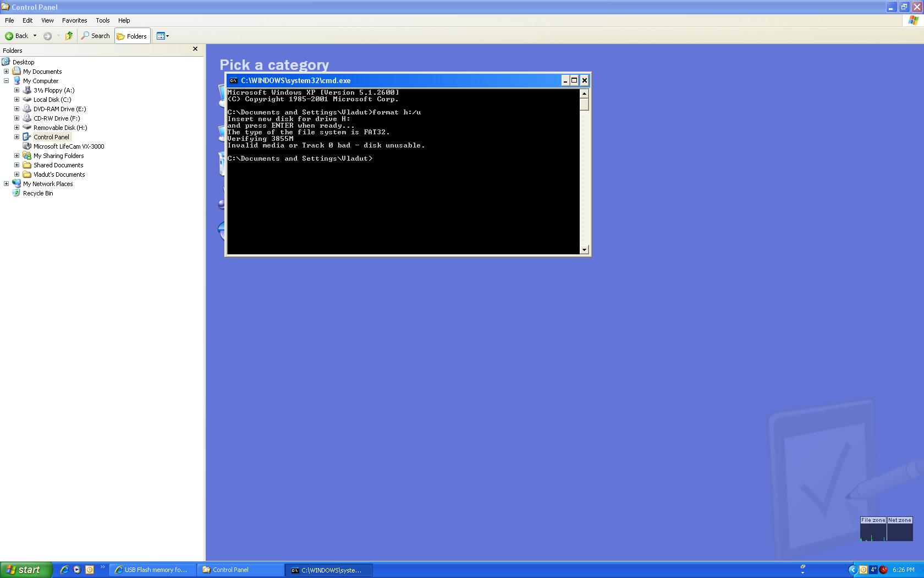Select the DVD-RAM Drive (E:) icon
This screenshot has width=924, height=578.
pos(27,108)
